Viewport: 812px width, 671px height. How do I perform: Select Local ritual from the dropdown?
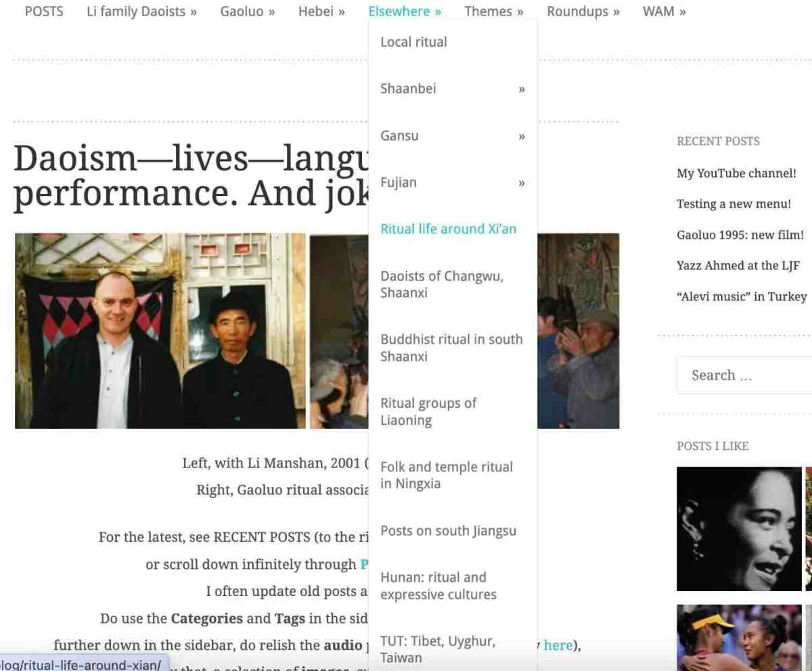(x=413, y=42)
